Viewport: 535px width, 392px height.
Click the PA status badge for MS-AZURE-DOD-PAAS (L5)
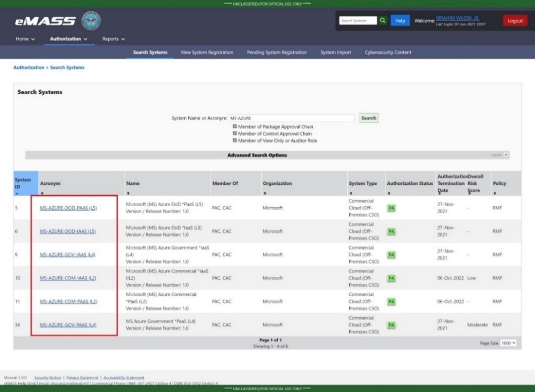click(x=391, y=208)
